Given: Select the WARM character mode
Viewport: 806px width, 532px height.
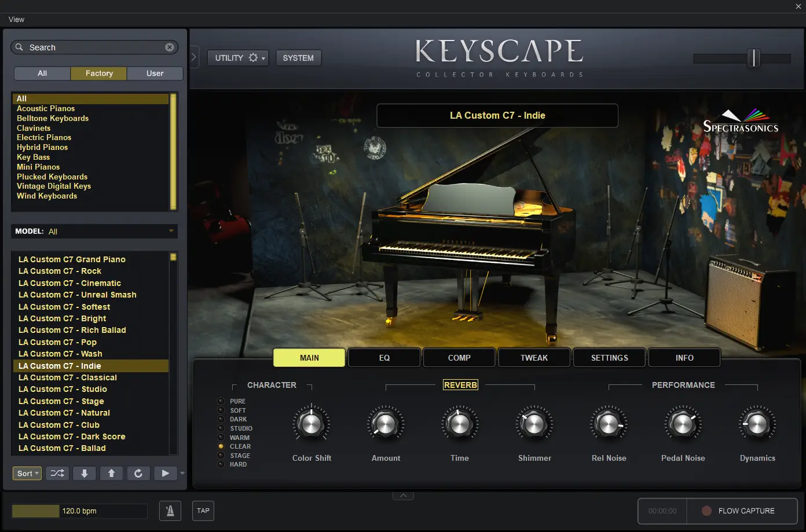Looking at the screenshot, I should pyautogui.click(x=221, y=438).
